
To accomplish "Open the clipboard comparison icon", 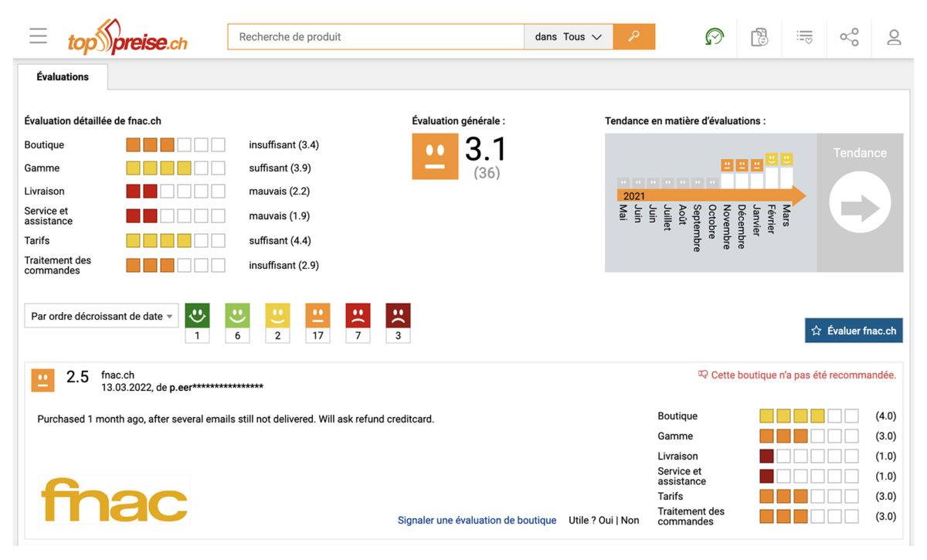I will point(759,36).
